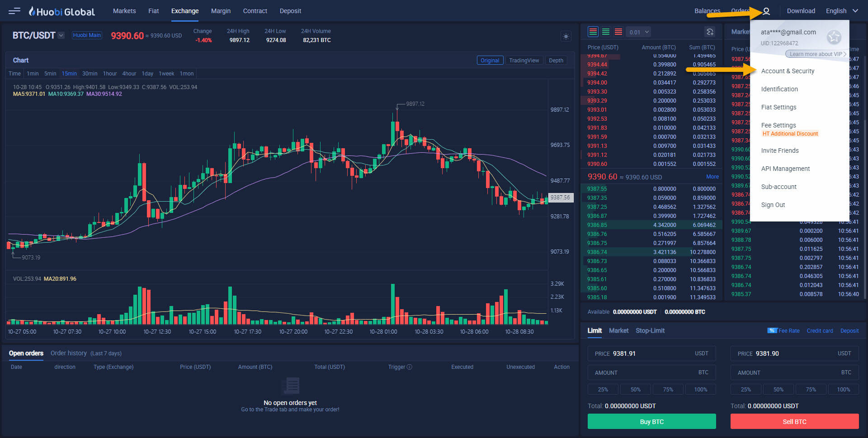Screen dimensions: 868x438
Task: Open the Fiat menu
Action: click(x=154, y=11)
